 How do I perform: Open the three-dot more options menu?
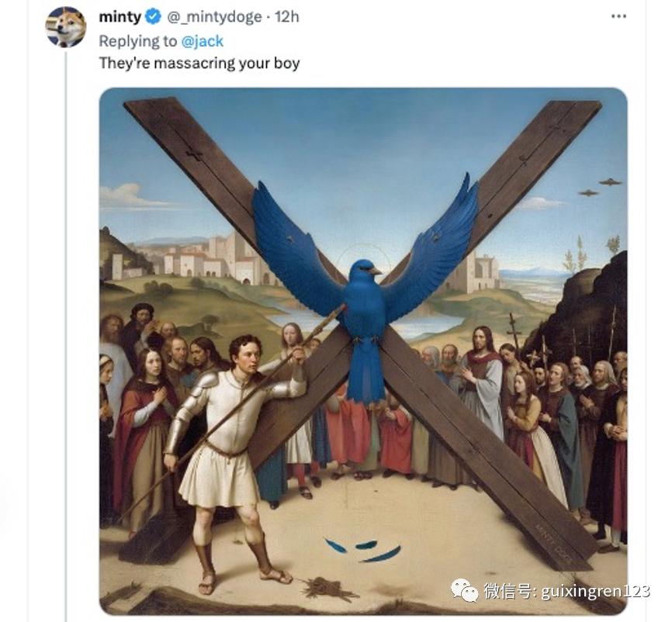pos(618,16)
